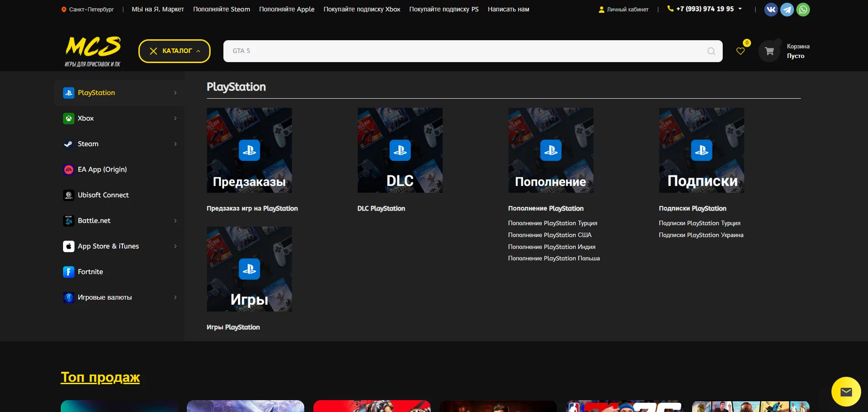
Task: Open the shopping cart icon
Action: point(769,51)
